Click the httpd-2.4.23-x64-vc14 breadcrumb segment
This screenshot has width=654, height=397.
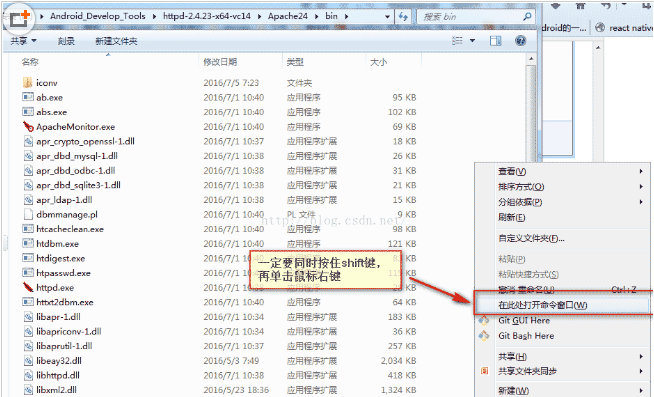(x=207, y=16)
